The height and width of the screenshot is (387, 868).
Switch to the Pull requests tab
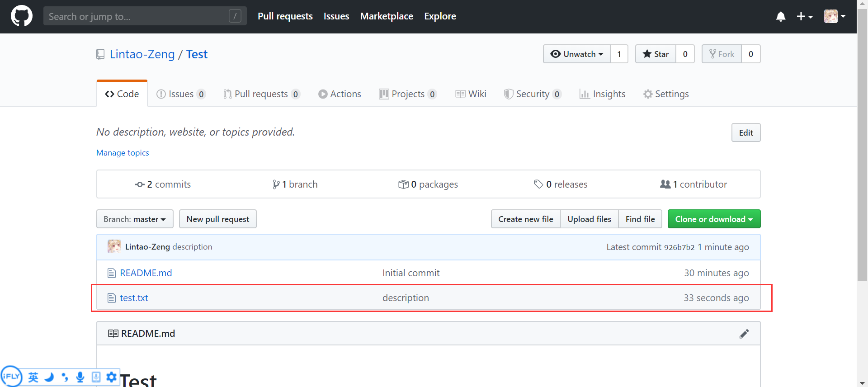[262, 94]
